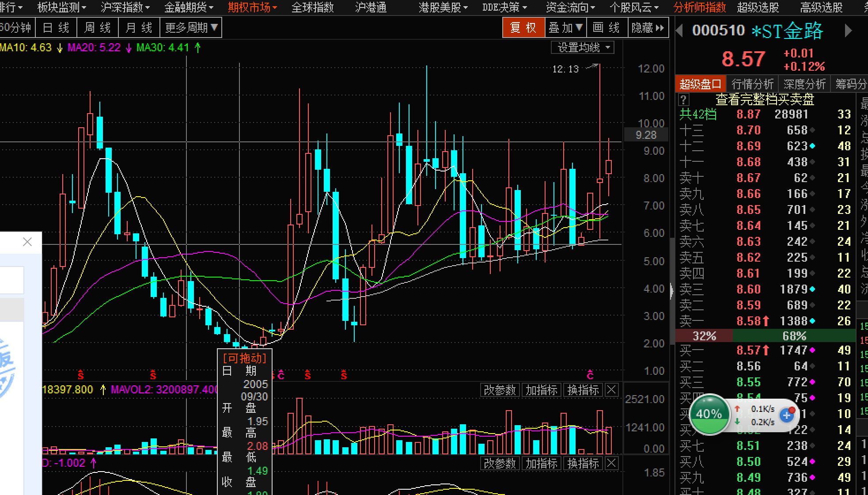Click the 9.28 crosshair price tag

point(646,135)
